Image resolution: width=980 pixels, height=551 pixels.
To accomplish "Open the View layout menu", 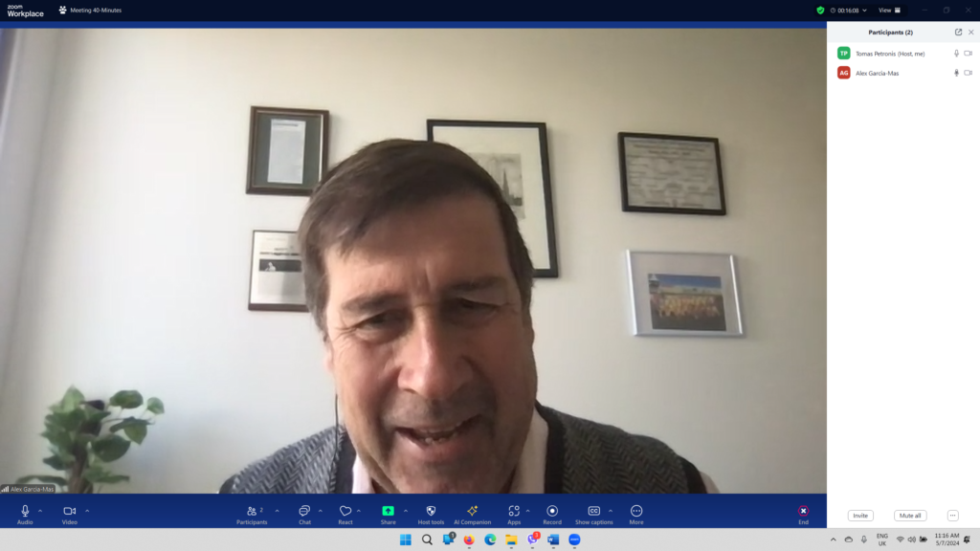I will 889,11.
